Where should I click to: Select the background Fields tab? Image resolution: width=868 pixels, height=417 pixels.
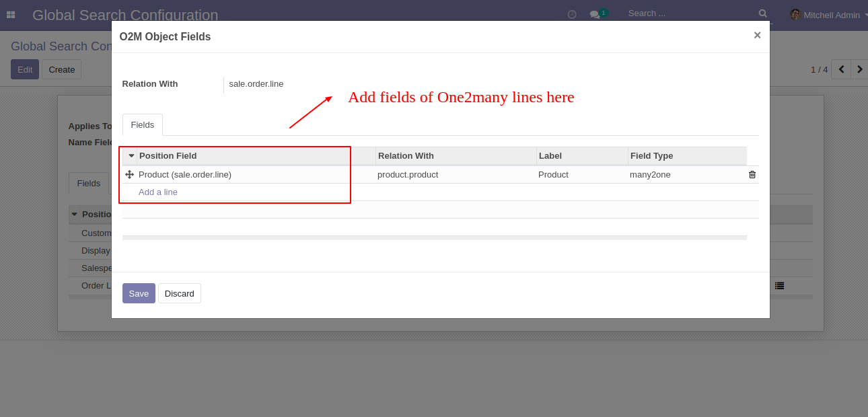pyautogui.click(x=89, y=183)
